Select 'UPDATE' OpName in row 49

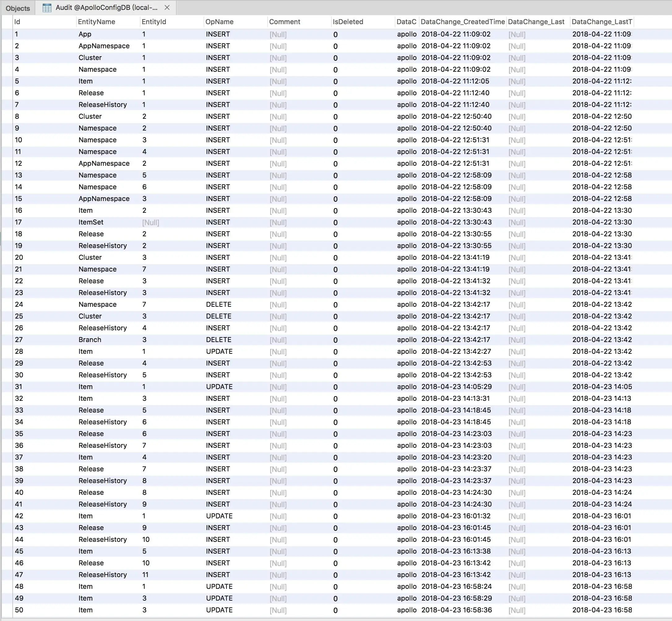[219, 598]
